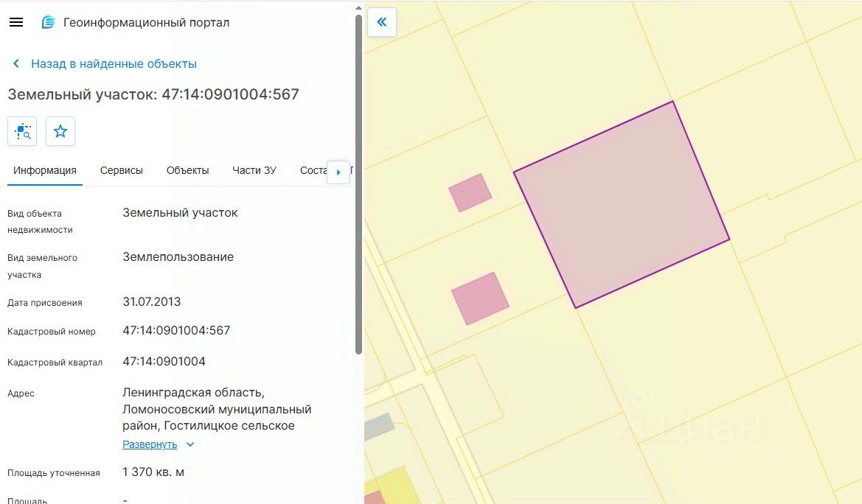
Task: Click the Адрес field label
Action: click(x=21, y=393)
